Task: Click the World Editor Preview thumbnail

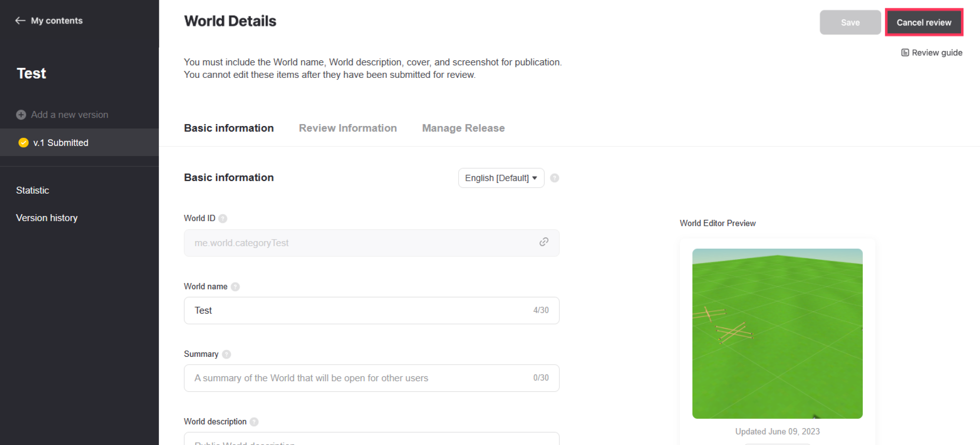Action: [777, 333]
